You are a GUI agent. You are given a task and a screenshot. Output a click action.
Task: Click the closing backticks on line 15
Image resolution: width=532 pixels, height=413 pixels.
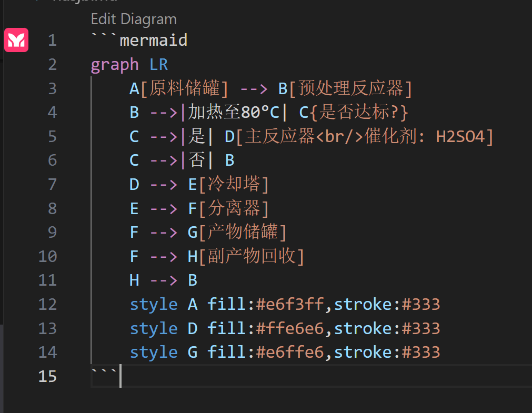104,372
